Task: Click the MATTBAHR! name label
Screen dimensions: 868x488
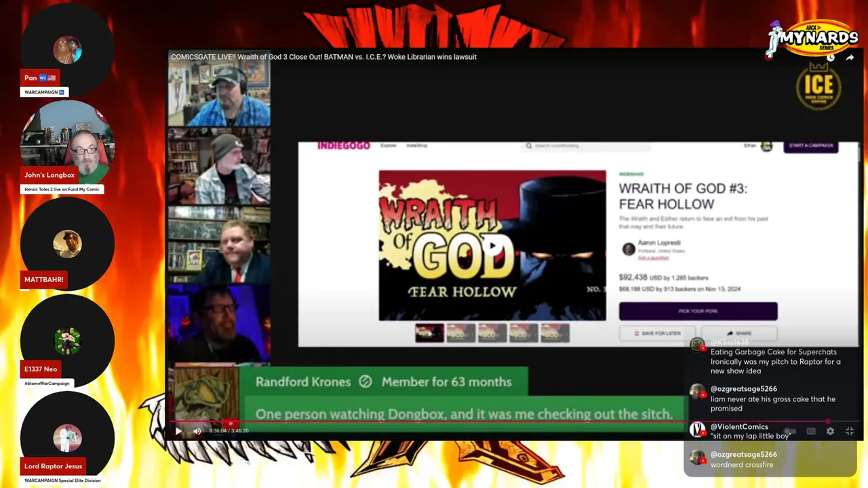Action: 44,279
